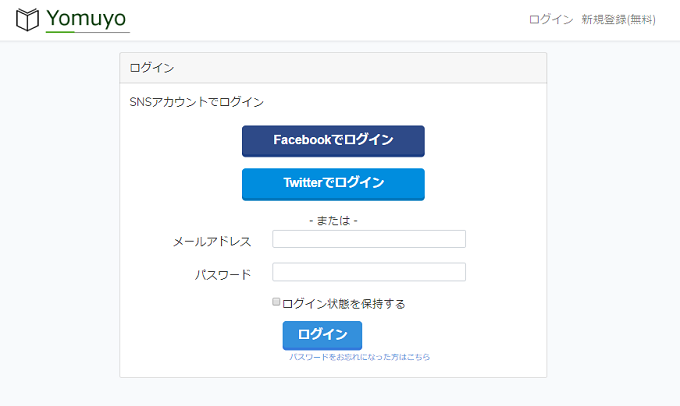Click the メールアドレス field label
Viewport: 680px width, 406px height.
[x=212, y=242]
